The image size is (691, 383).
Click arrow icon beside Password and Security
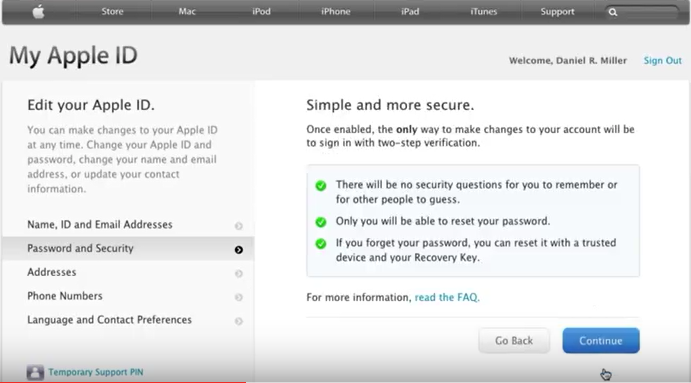pyautogui.click(x=238, y=250)
